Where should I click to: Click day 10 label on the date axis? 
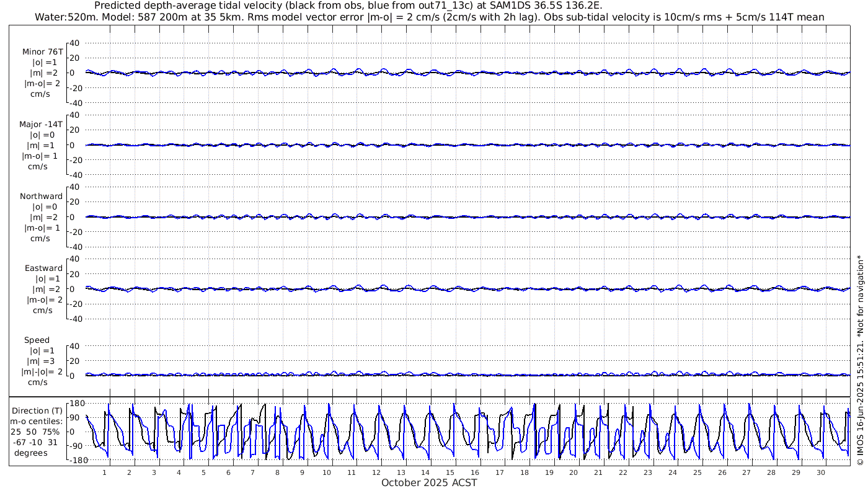click(x=327, y=472)
